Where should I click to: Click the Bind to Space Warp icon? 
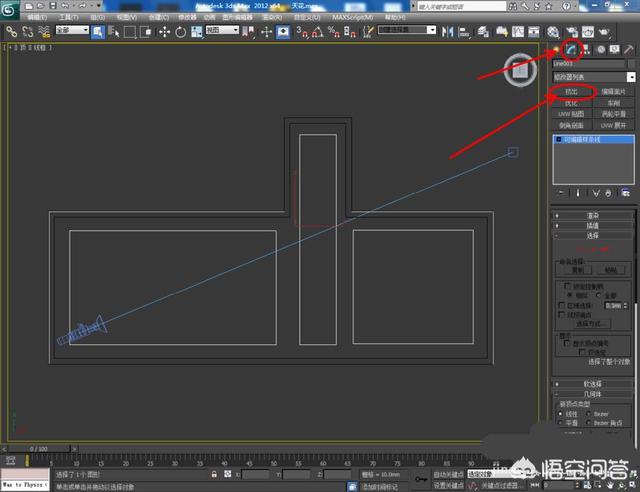44,31
